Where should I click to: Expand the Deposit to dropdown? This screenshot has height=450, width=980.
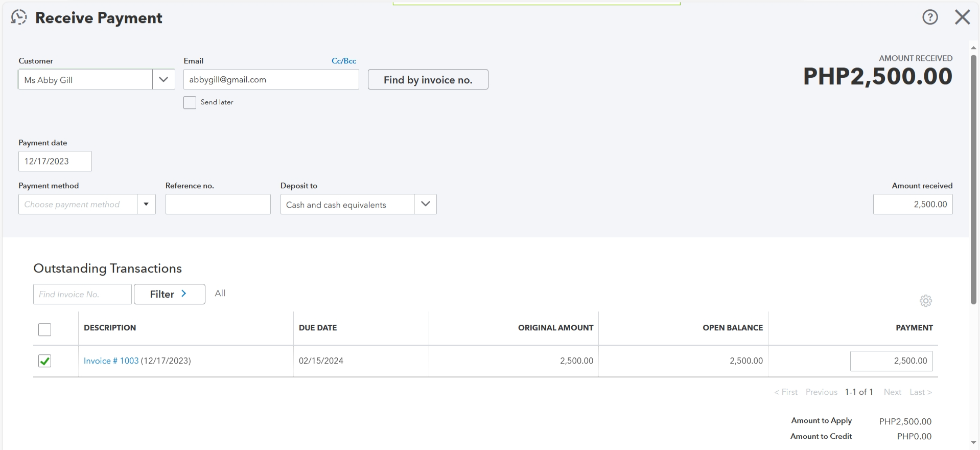coord(425,204)
